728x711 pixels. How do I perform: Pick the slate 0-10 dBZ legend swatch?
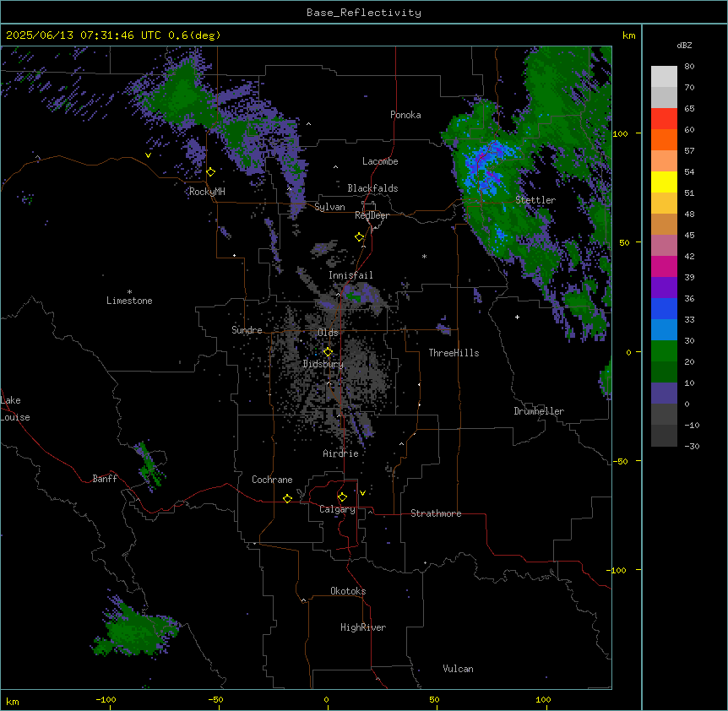pyautogui.click(x=664, y=393)
